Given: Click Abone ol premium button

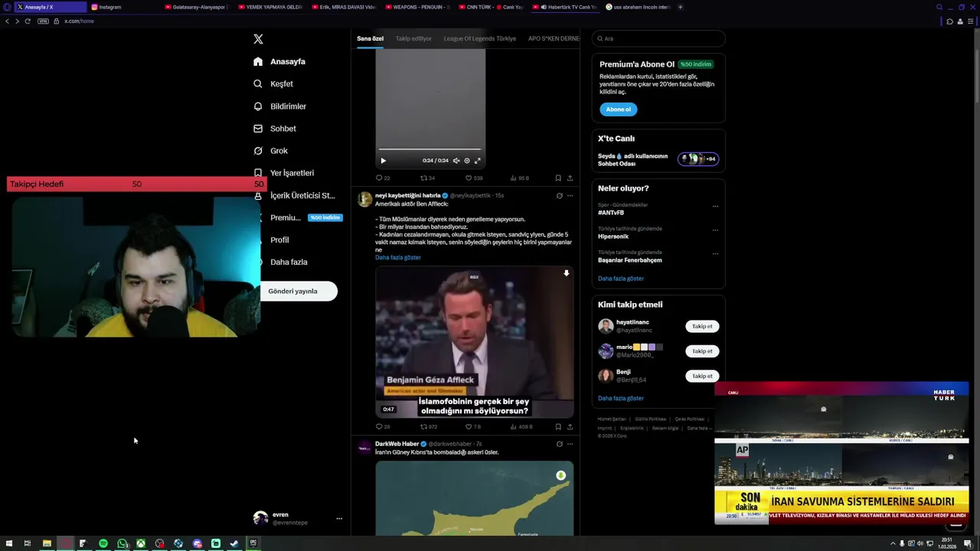Looking at the screenshot, I should (618, 109).
